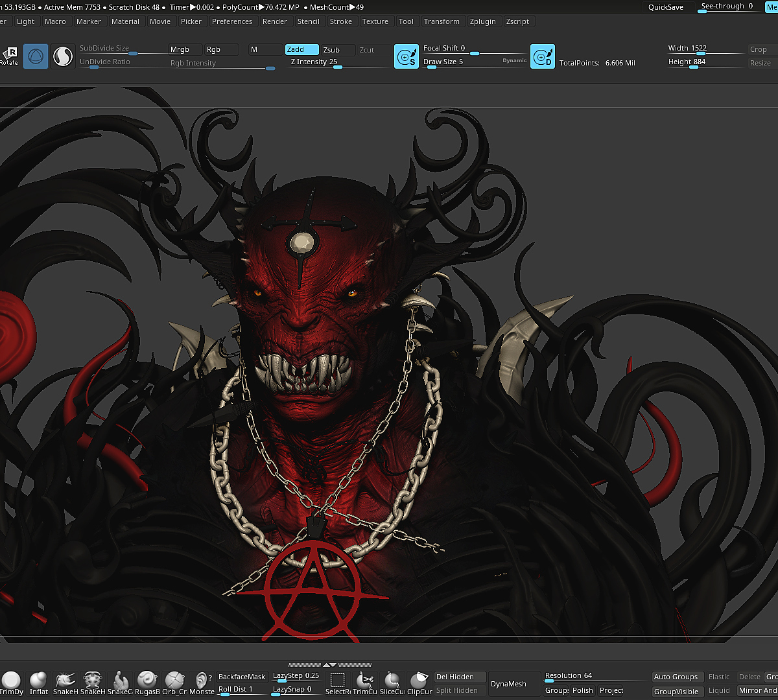
Task: Adjust the Draw Size slider
Action: (460, 63)
